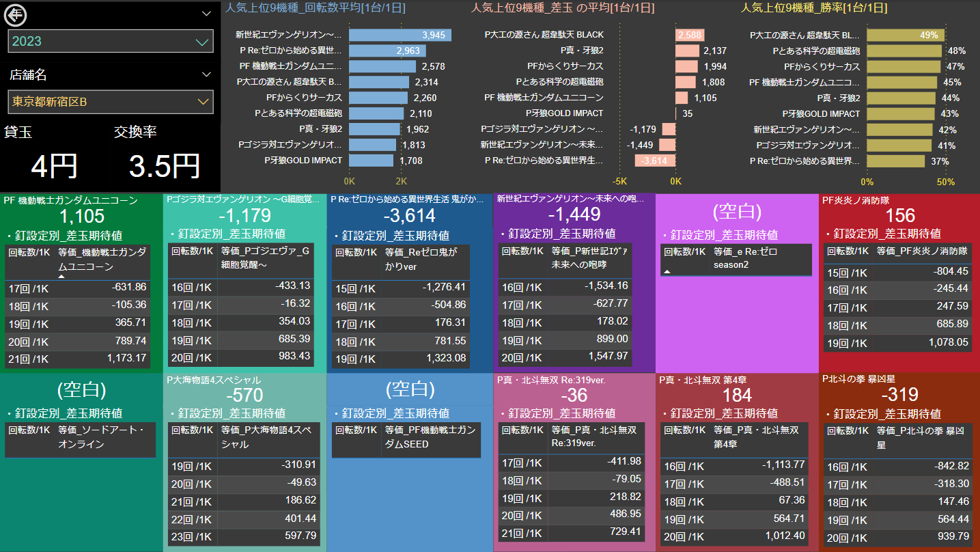This screenshot has width=980, height=552.
Task: Click the -842.82 cell
Action: click(952, 466)
